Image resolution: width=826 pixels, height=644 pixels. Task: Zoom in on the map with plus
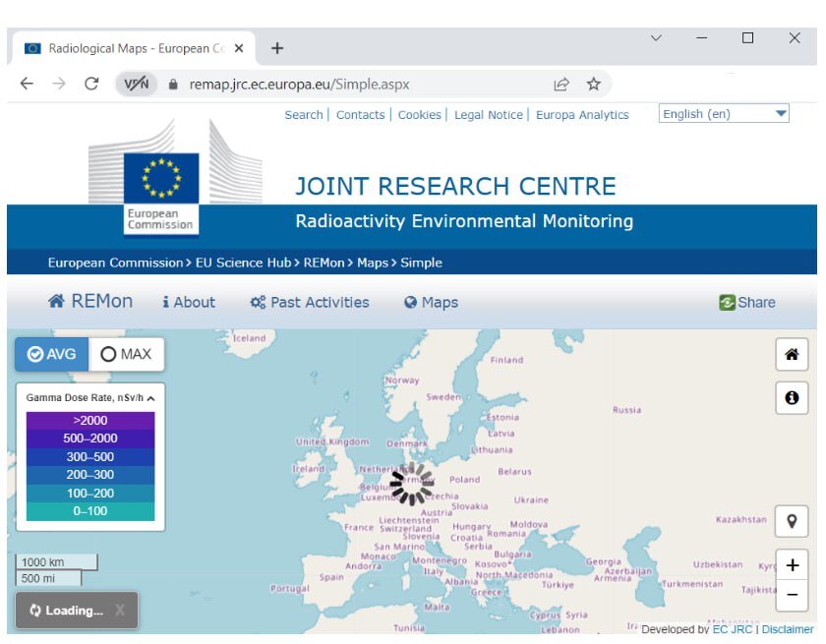792,565
